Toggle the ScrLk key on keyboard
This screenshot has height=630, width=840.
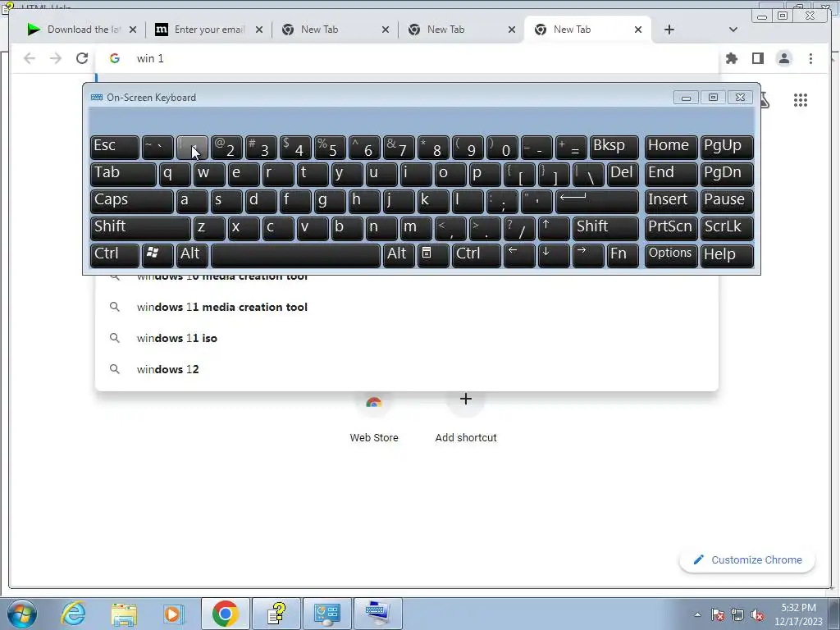727,228
